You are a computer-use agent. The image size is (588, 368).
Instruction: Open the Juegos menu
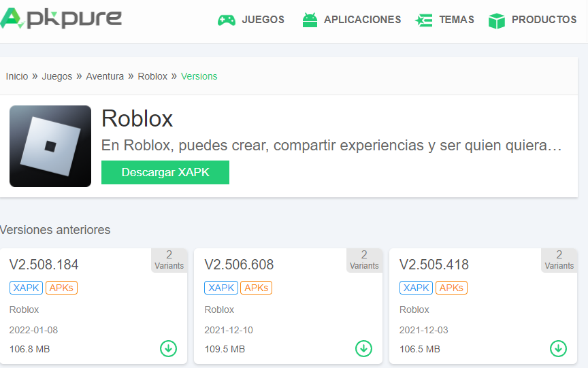click(x=263, y=20)
